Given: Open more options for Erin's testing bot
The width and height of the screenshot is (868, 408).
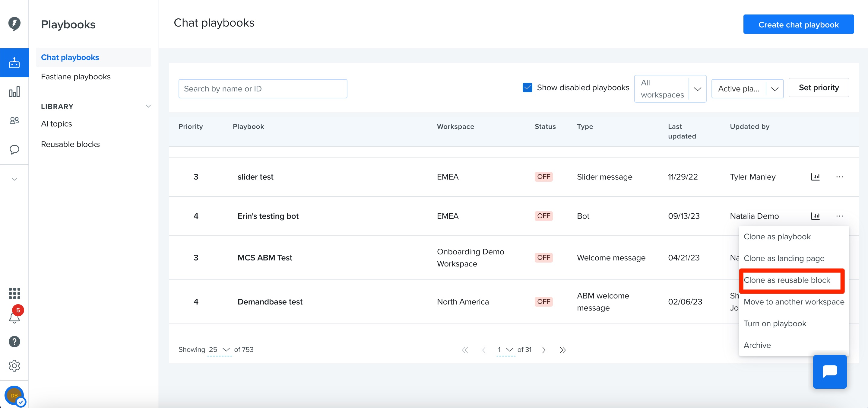Looking at the screenshot, I should 839,216.
